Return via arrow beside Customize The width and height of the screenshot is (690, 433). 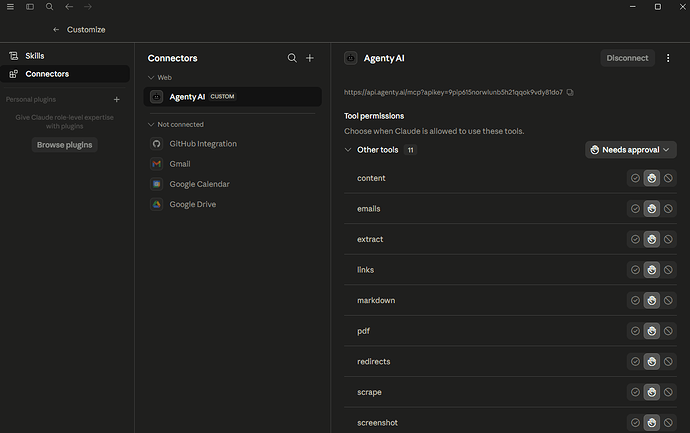tap(56, 29)
